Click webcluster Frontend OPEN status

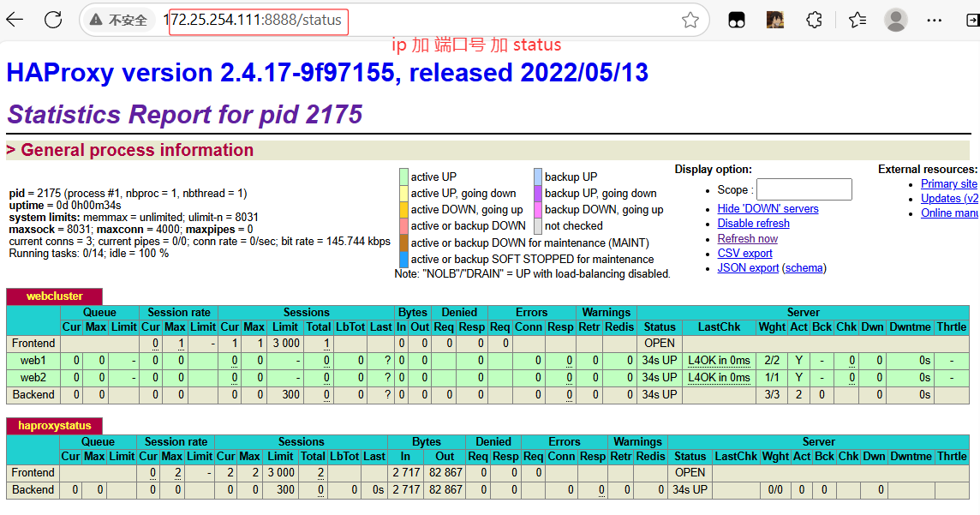[x=660, y=343]
